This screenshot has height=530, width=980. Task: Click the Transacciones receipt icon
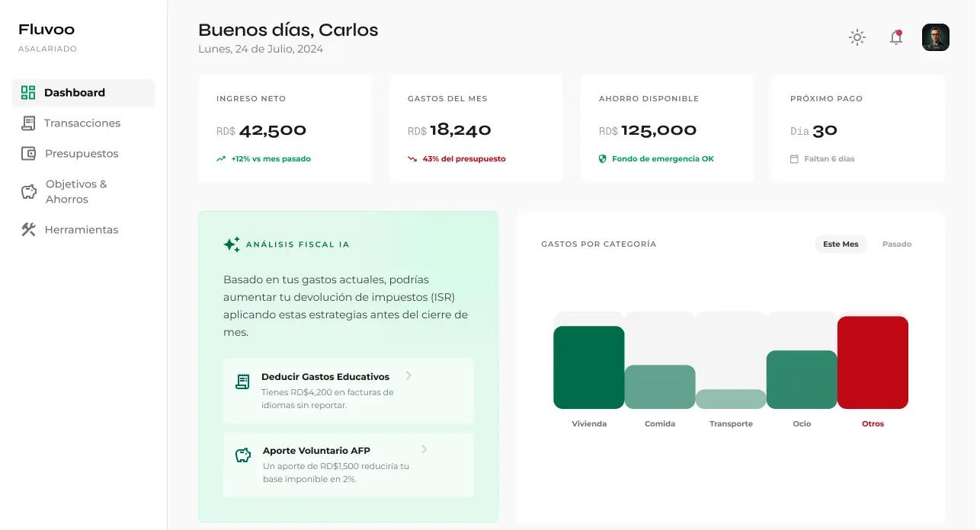pos(28,123)
